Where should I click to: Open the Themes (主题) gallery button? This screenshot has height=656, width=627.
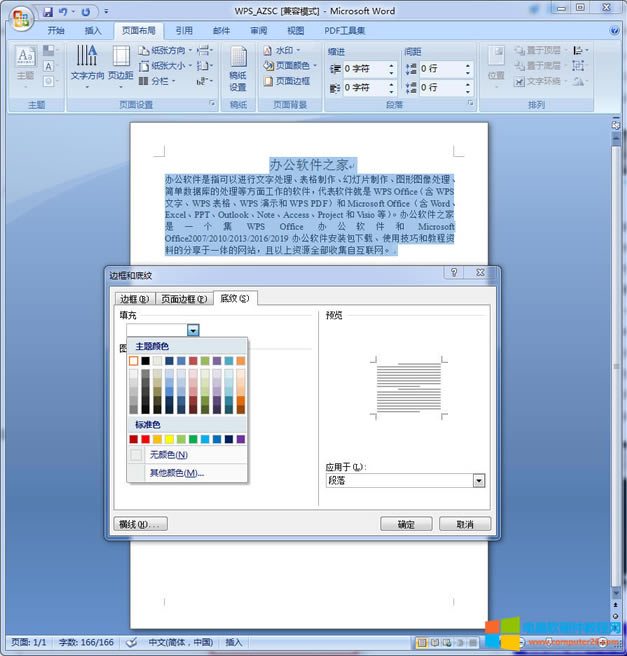[26, 66]
